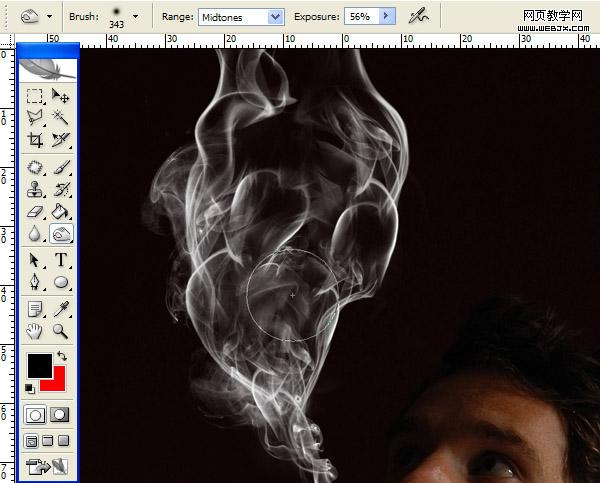Select the Type tool
600x483 pixels.
pyautogui.click(x=60, y=260)
